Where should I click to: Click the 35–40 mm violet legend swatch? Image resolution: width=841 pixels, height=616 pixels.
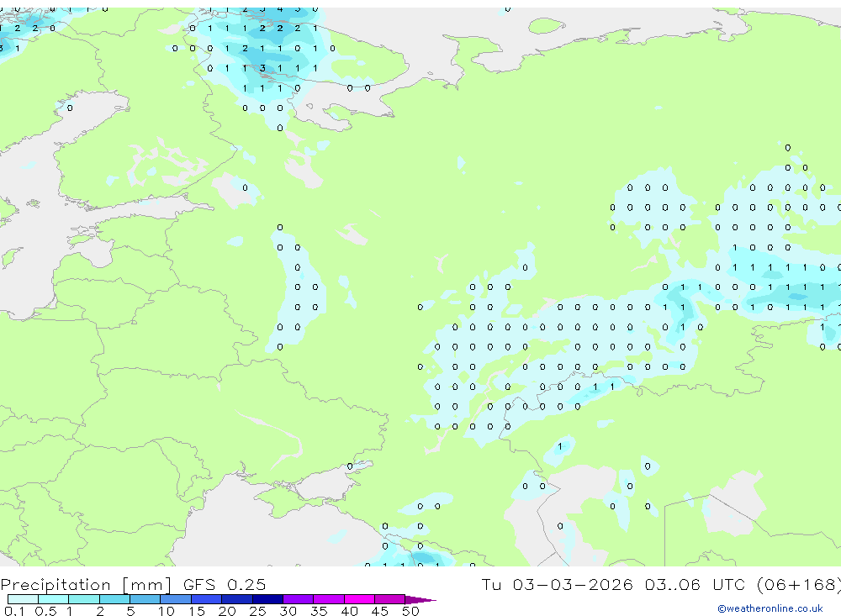(x=329, y=599)
